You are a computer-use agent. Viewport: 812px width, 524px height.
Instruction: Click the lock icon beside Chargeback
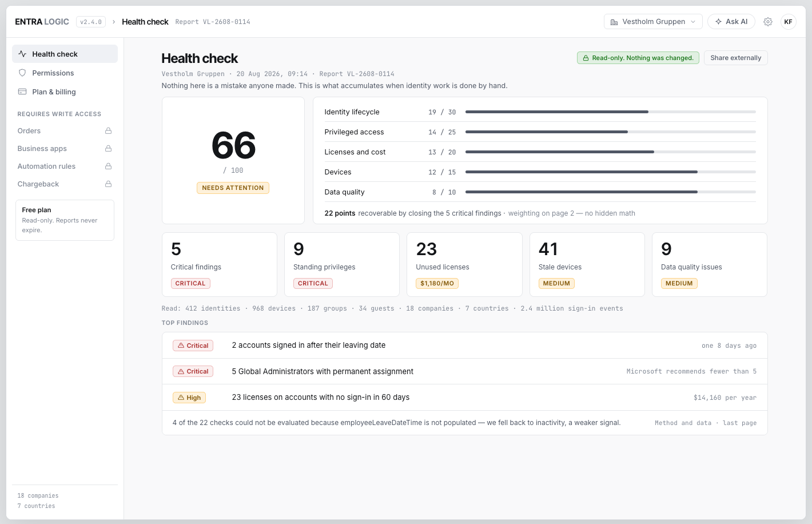tap(109, 184)
